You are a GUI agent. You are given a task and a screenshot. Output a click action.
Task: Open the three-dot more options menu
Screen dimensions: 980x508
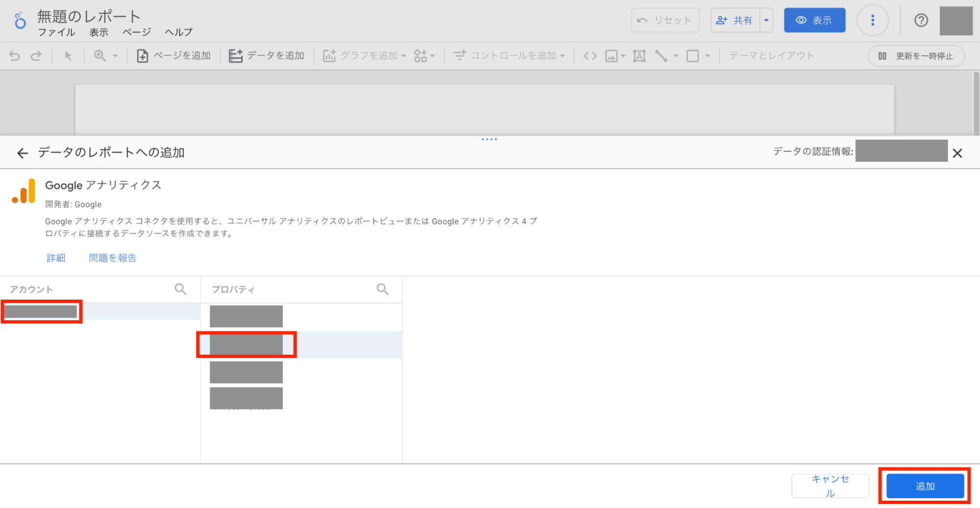tap(872, 21)
